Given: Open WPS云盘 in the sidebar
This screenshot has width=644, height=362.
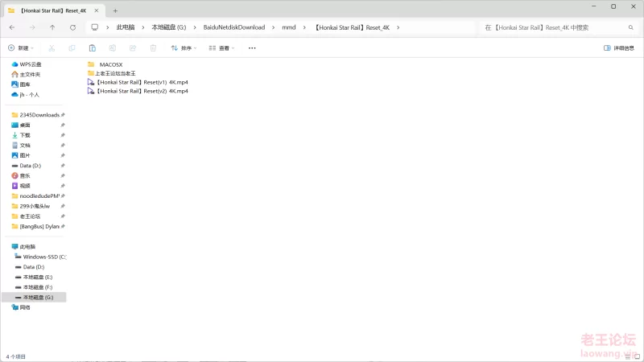Looking at the screenshot, I should point(27,64).
